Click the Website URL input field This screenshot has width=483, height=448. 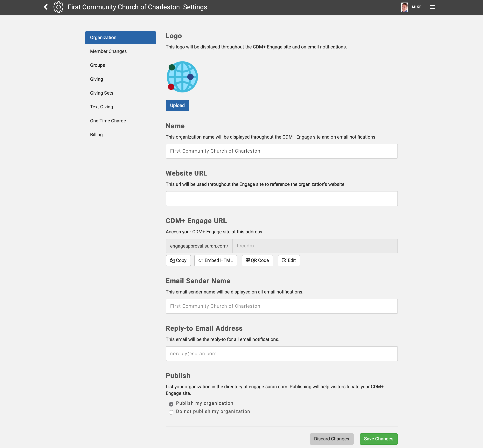(x=282, y=199)
